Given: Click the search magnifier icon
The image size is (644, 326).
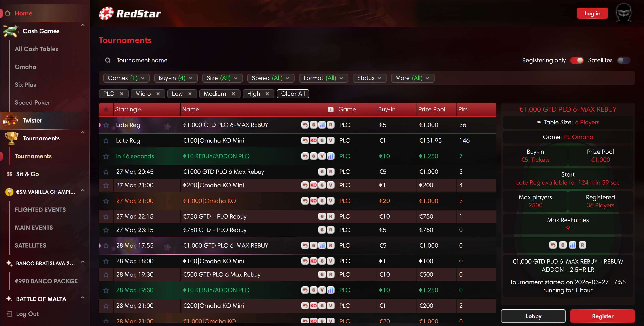Looking at the screenshot, I should pyautogui.click(x=108, y=60).
